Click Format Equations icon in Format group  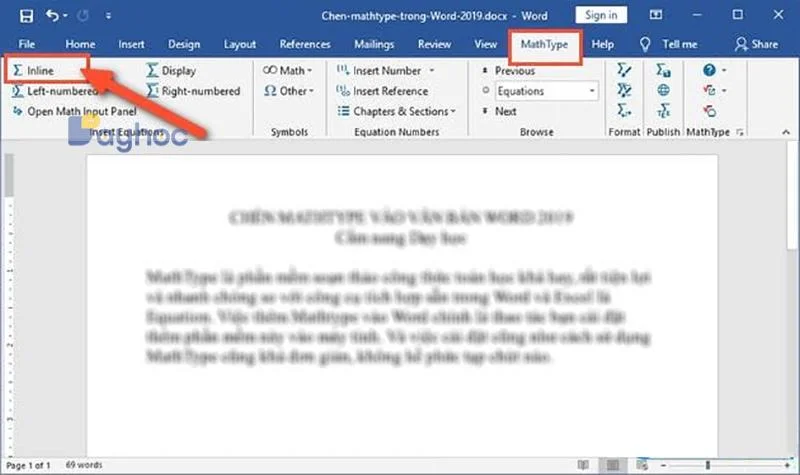pyautogui.click(x=624, y=70)
